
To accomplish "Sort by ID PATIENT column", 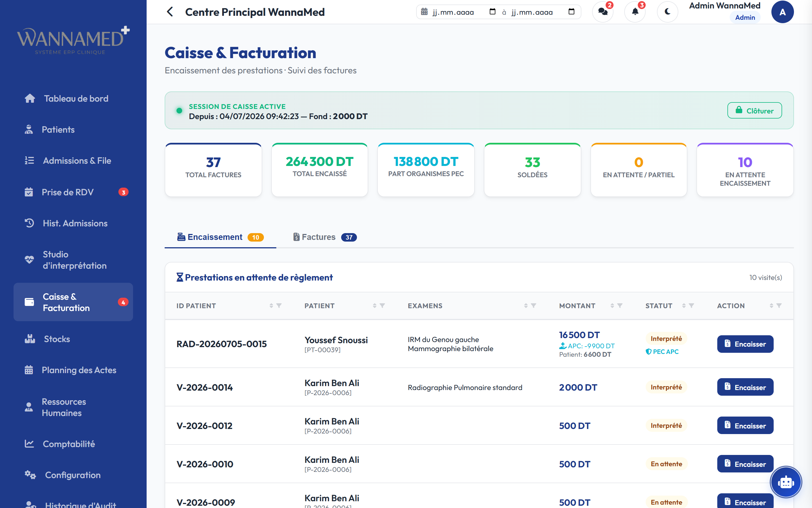I will pos(271,306).
